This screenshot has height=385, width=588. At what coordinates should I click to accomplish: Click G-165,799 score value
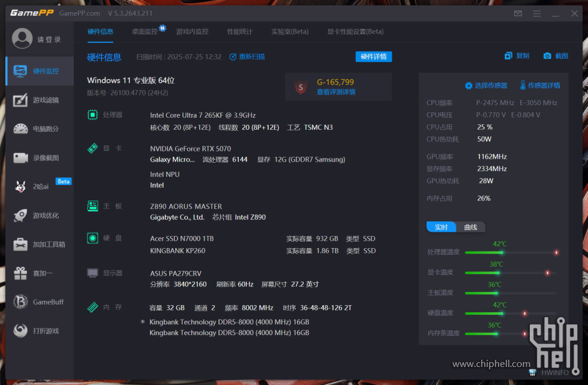335,82
